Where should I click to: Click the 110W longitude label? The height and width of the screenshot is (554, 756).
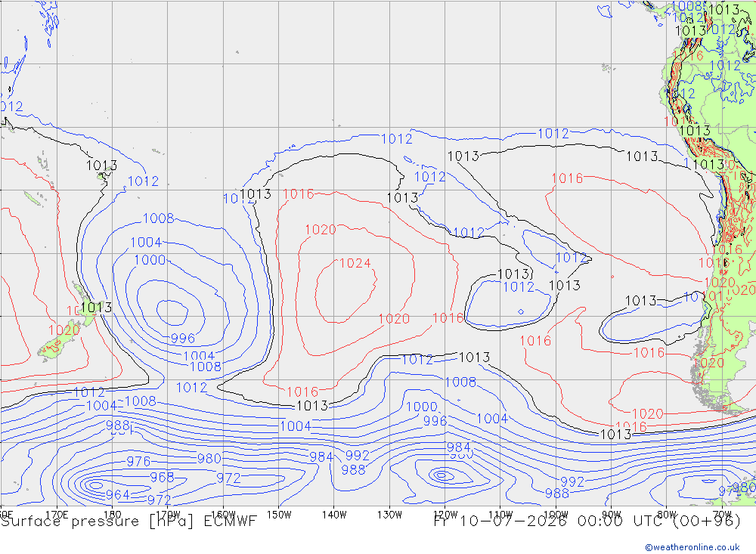(500, 515)
